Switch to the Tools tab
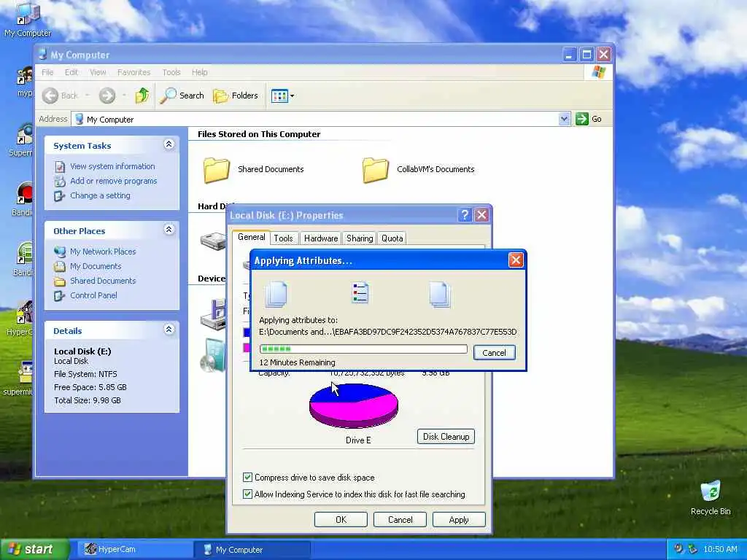The height and width of the screenshot is (560, 747). tap(283, 238)
